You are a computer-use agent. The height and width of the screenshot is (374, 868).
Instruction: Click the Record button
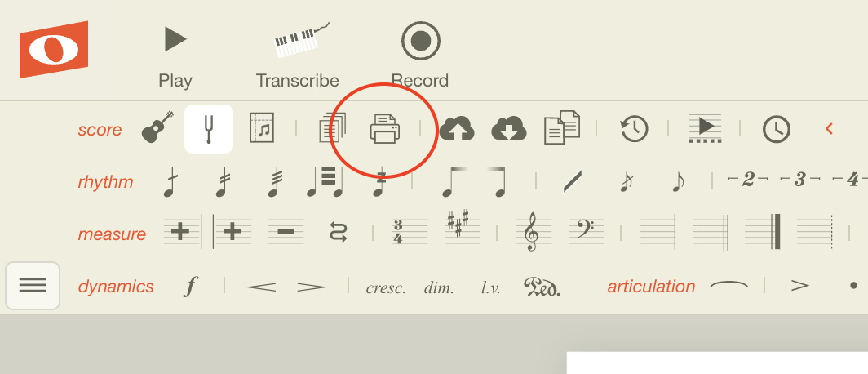[x=420, y=56]
